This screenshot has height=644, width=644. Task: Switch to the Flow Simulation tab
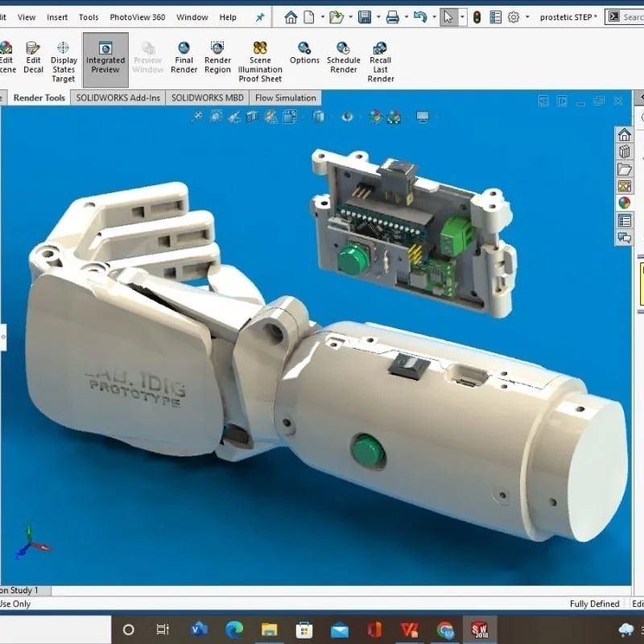(x=285, y=98)
